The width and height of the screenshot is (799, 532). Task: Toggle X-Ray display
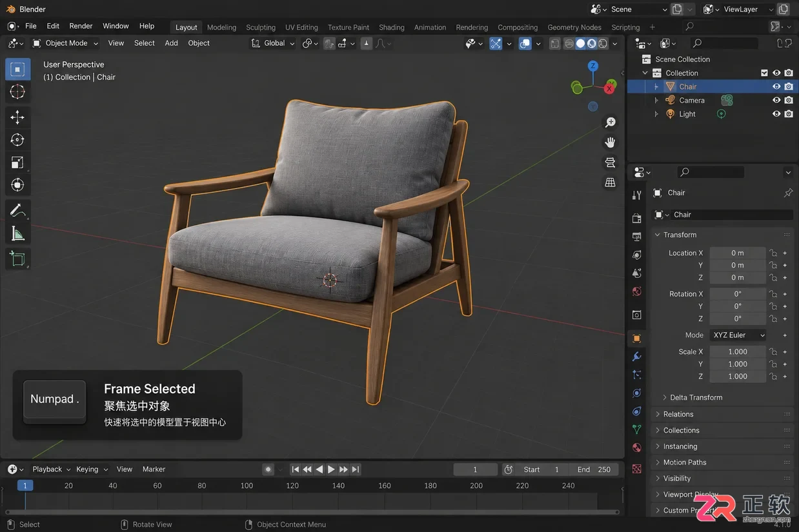pos(555,43)
